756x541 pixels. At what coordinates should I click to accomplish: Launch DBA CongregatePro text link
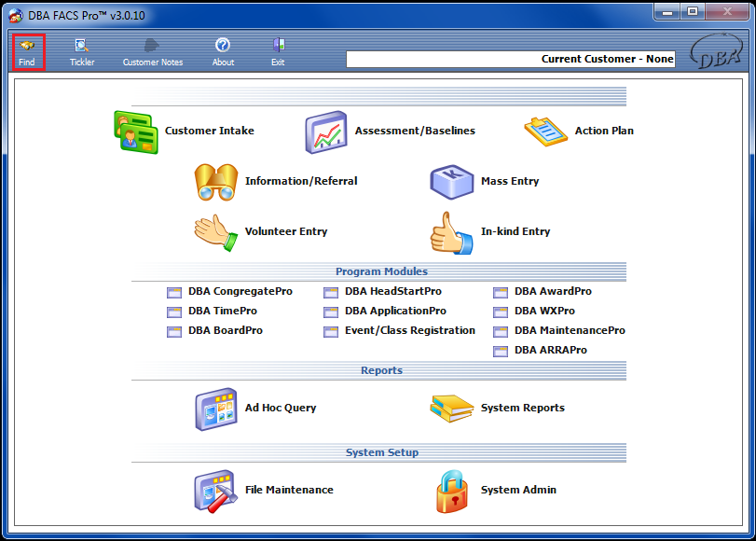click(241, 291)
